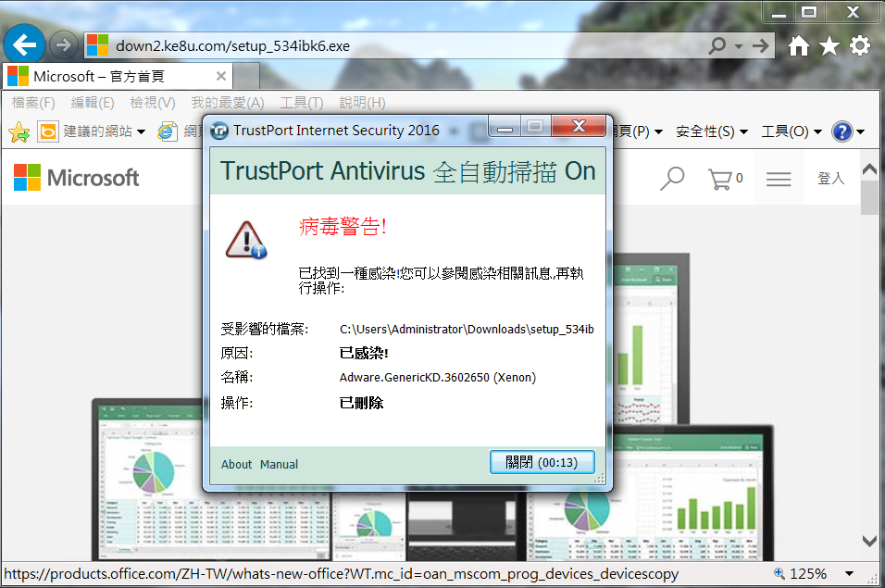Open the 安全性(S) command bar dropdown
This screenshot has width=885, height=588.
(x=712, y=131)
